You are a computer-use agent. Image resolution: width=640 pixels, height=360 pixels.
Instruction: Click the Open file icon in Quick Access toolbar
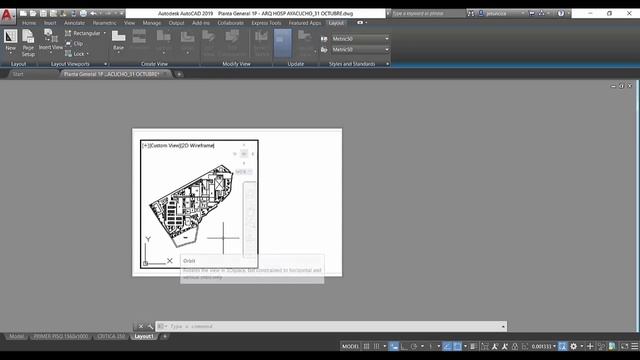pyautogui.click(x=33, y=13)
